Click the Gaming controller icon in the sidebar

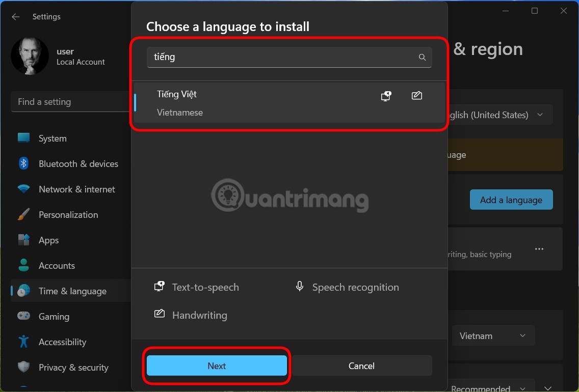pos(23,316)
